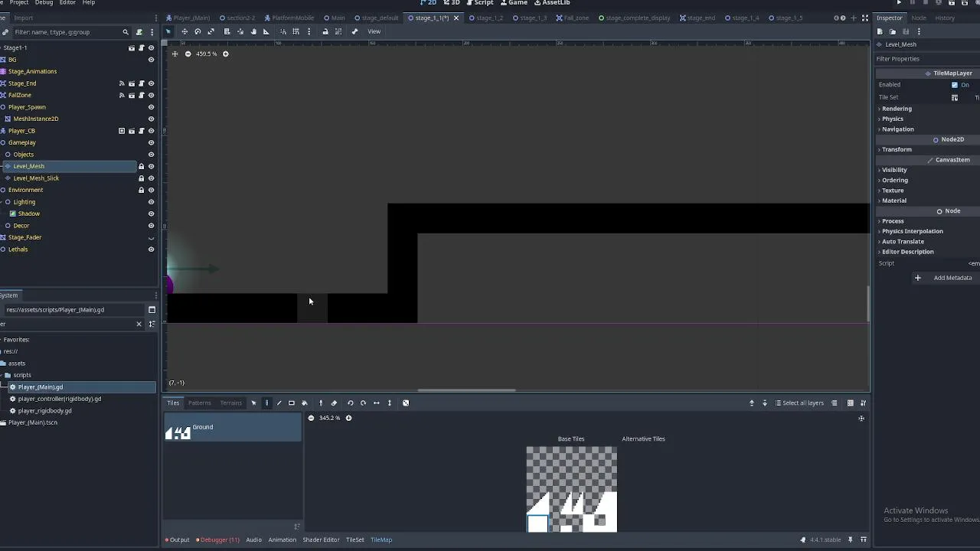Zoom in the 2D viewport with the plus icon
The image size is (980, 551).
[x=225, y=54]
